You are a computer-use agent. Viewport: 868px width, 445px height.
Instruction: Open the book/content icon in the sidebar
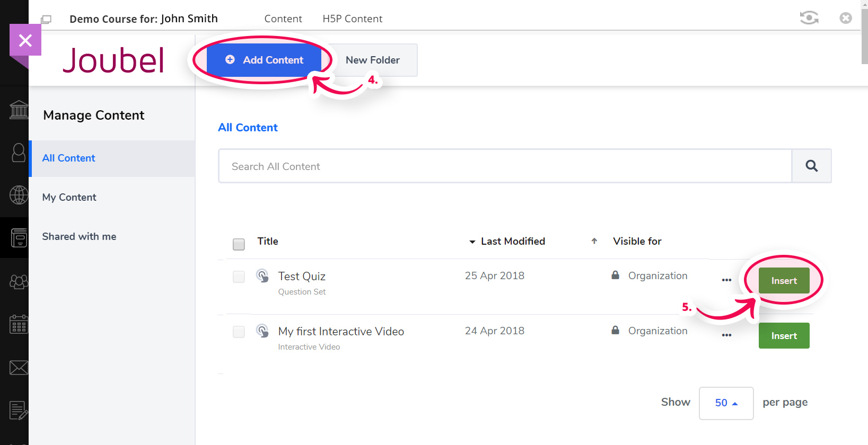point(19,237)
